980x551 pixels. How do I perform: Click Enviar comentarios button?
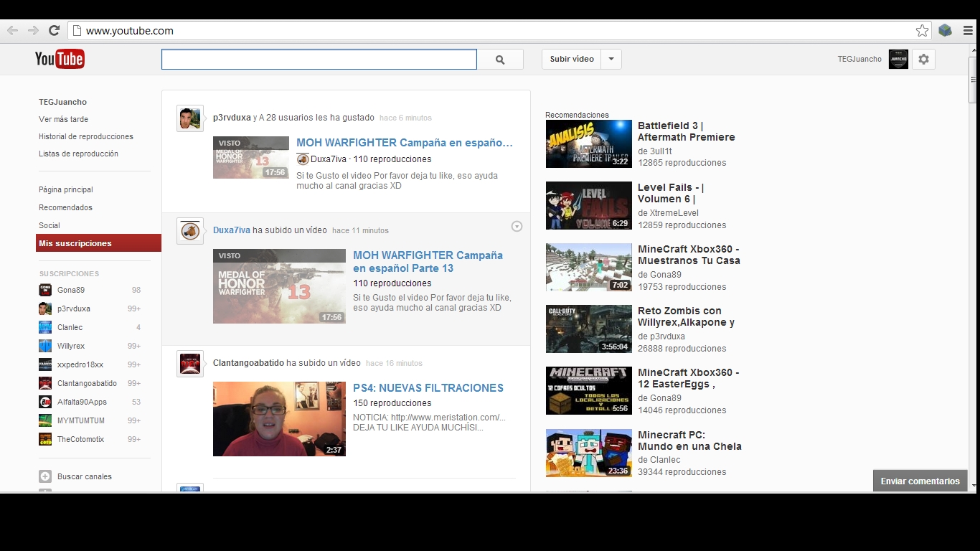[920, 481]
